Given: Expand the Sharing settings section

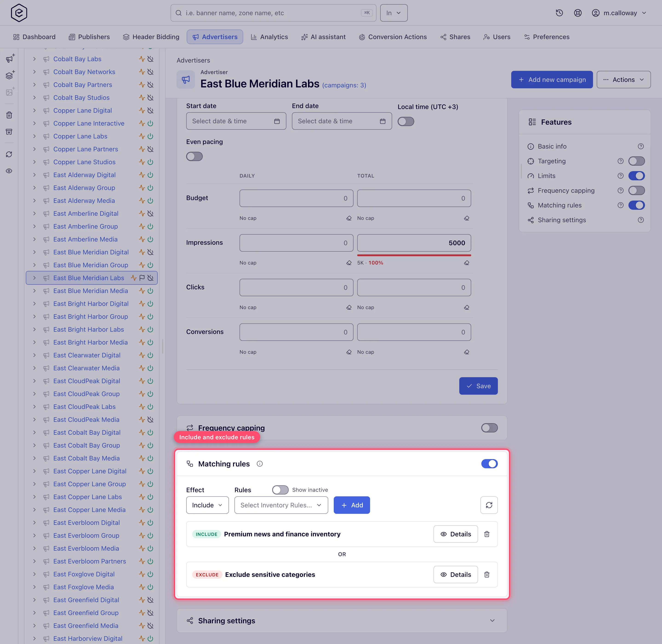Looking at the screenshot, I should click(342, 621).
